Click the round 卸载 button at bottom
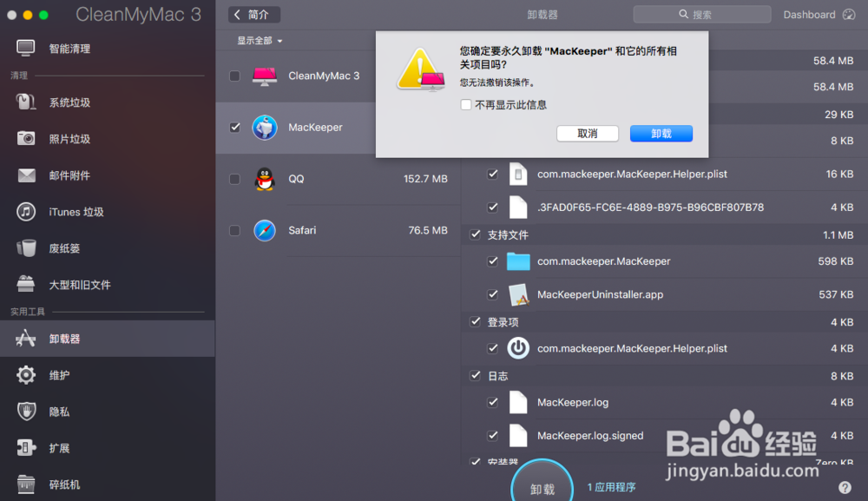 click(542, 483)
